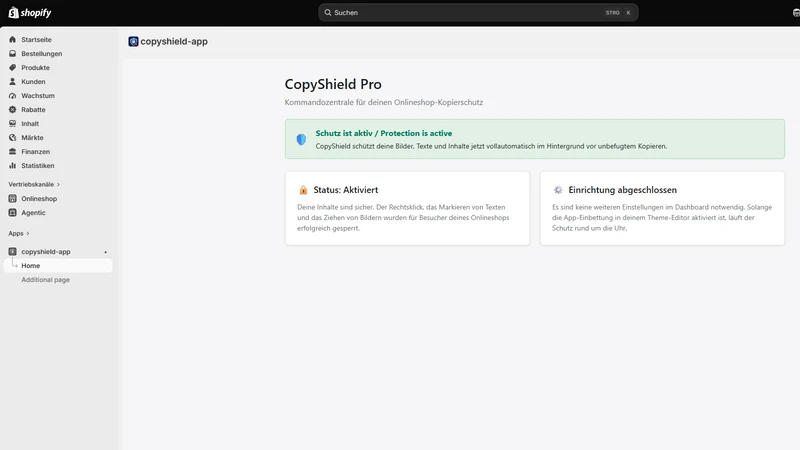800x450 pixels.
Task: Click the Onlineshop store icon
Action: click(x=13, y=198)
